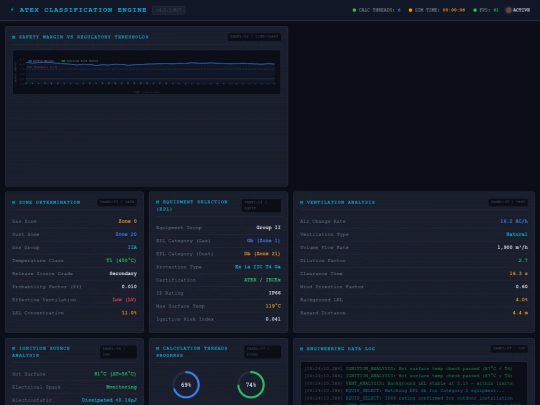Click the Ignition Source Analysis tag badge
540x405 pixels.
(118, 352)
